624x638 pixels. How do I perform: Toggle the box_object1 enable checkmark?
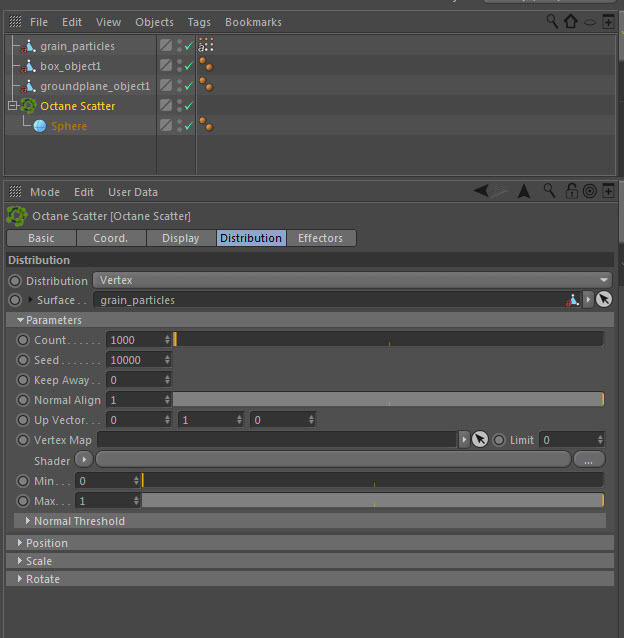(x=188, y=66)
